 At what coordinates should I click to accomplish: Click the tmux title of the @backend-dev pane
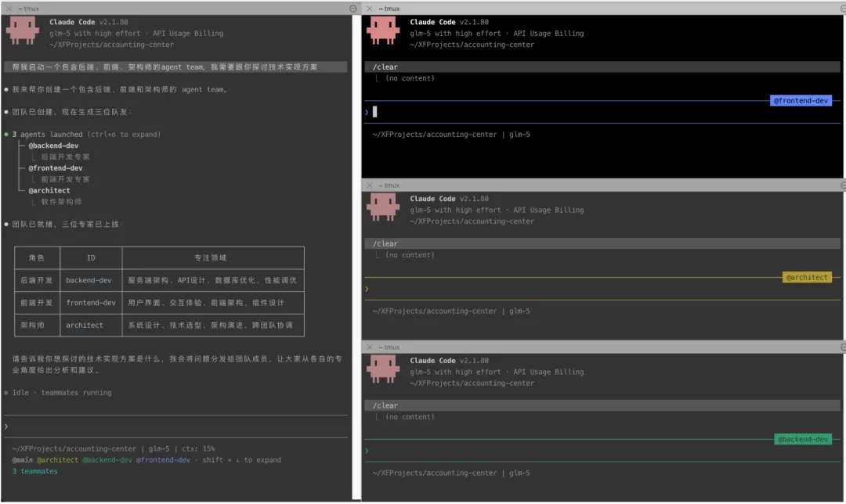[x=389, y=347]
